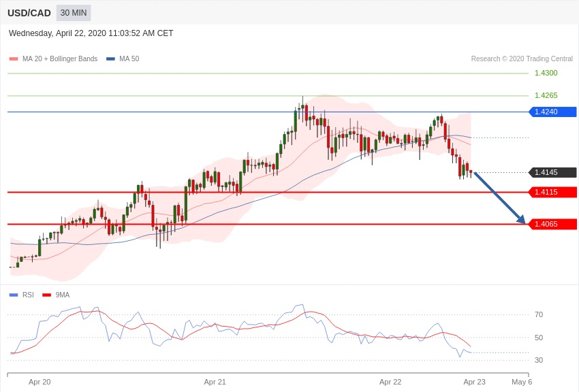Click the RSI 50 axis value

point(538,338)
